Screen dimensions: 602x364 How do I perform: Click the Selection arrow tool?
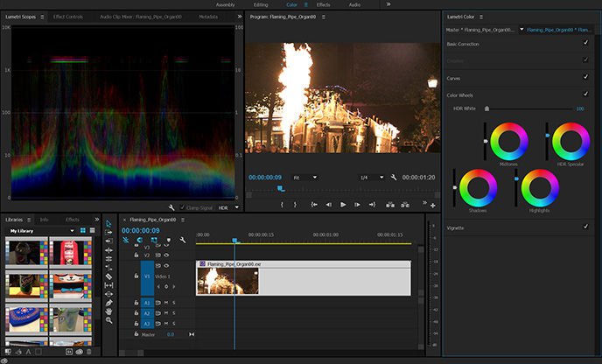click(108, 222)
